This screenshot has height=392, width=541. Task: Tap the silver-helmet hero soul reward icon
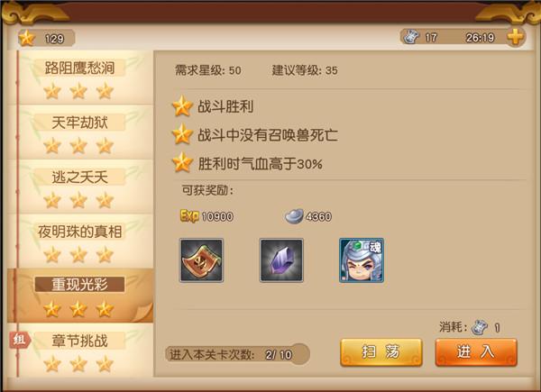click(x=362, y=260)
